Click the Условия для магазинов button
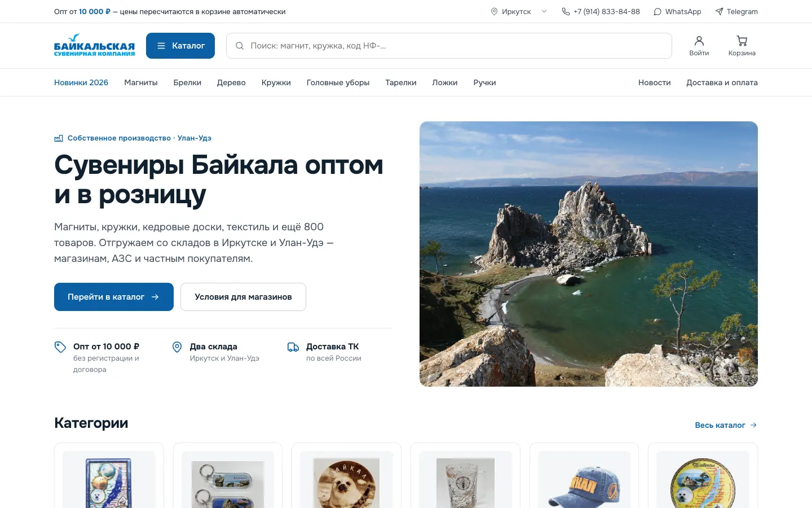 (243, 297)
